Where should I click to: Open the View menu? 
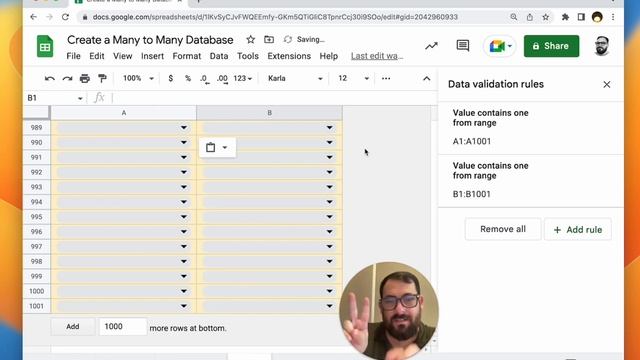coord(122,56)
